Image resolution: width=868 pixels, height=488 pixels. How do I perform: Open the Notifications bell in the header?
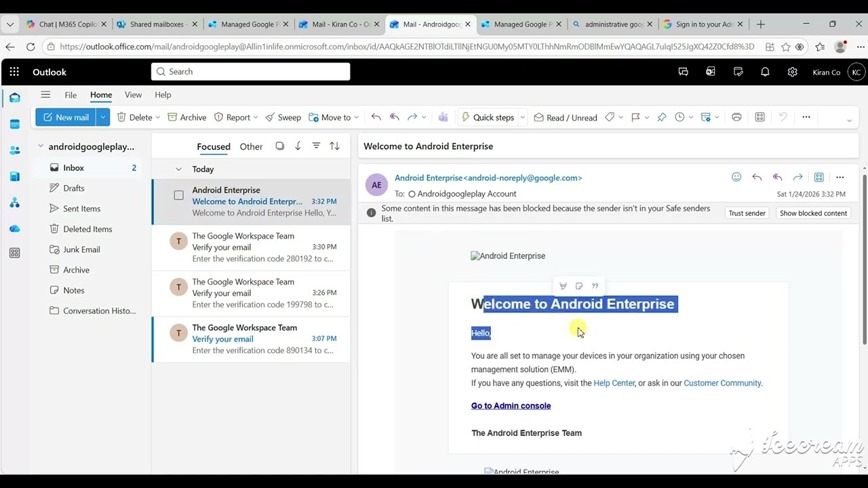[765, 72]
